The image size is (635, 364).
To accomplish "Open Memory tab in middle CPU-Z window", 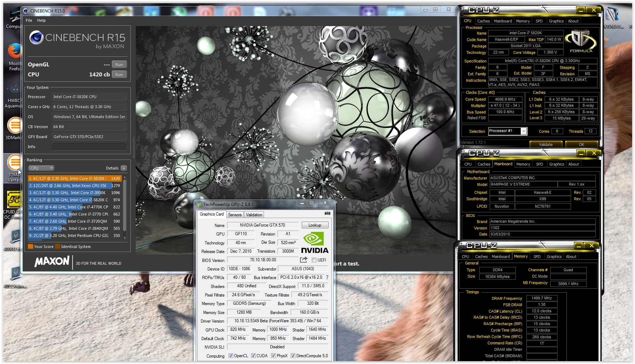I will (x=523, y=164).
